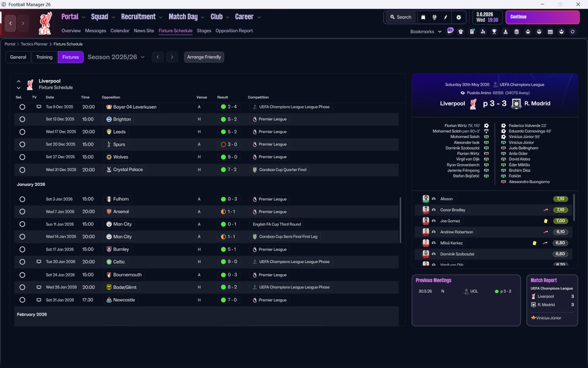Image resolution: width=588 pixels, height=368 pixels.
Task: Click the Tactics Planner breadcrumb link
Action: [x=34, y=44]
